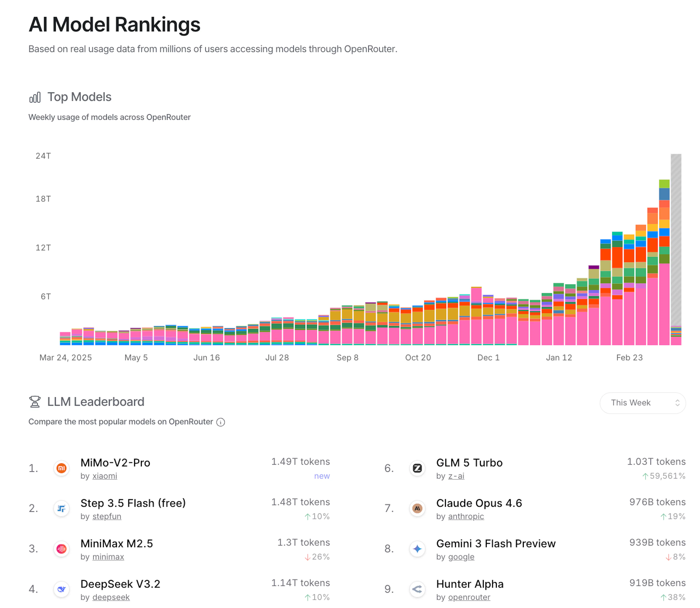Click the 59,561% growth figure for GLM 5 Turbo
Viewport: 700px width, 608px height.
[664, 476]
